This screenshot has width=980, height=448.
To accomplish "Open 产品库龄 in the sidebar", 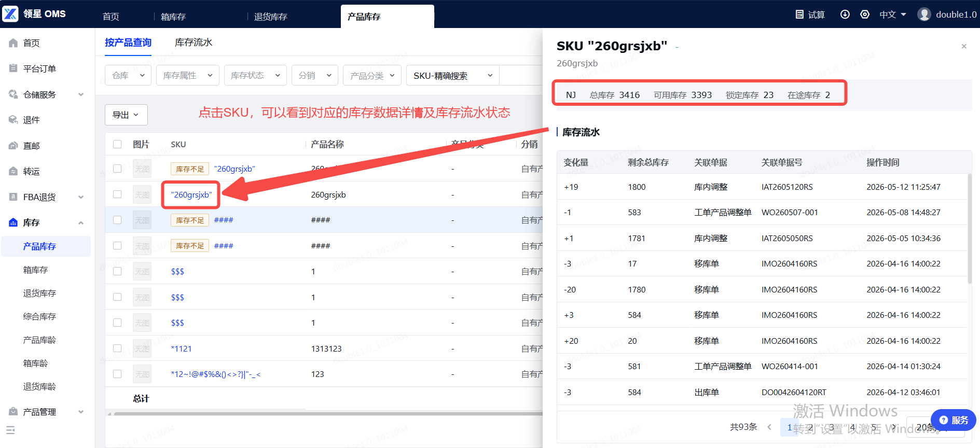I will pyautogui.click(x=39, y=340).
